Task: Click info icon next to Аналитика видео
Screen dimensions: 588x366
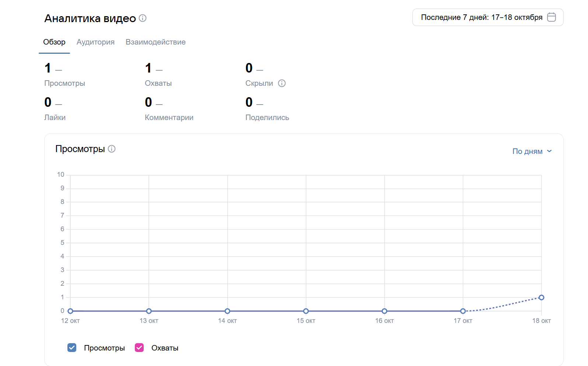Action: tap(143, 18)
